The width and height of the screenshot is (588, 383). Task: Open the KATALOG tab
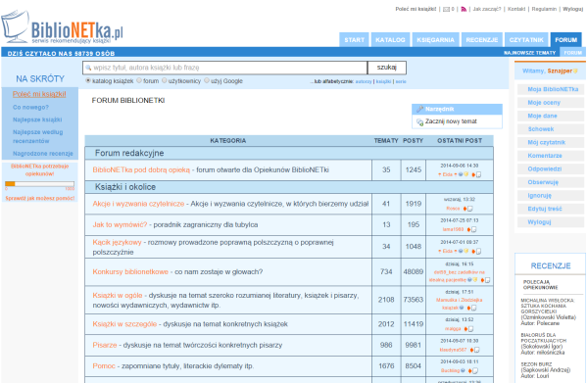tap(390, 40)
